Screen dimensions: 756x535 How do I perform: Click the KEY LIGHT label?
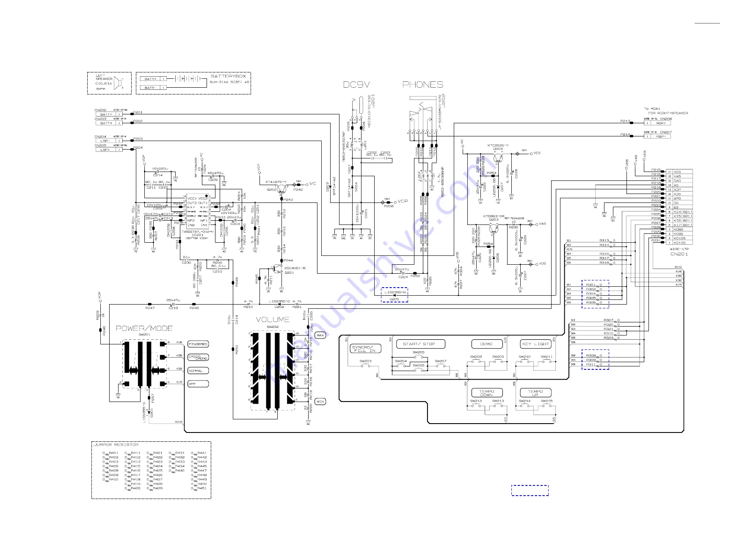tap(535, 344)
